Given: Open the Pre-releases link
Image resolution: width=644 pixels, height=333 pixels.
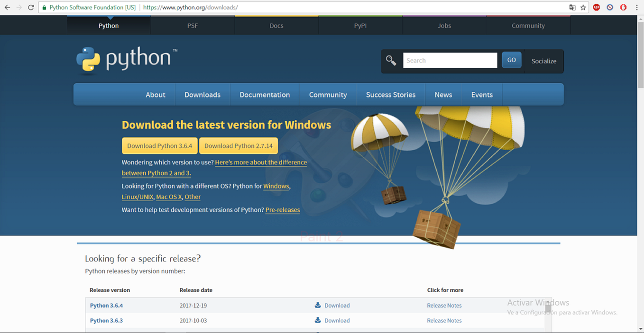Looking at the screenshot, I should click(x=282, y=210).
